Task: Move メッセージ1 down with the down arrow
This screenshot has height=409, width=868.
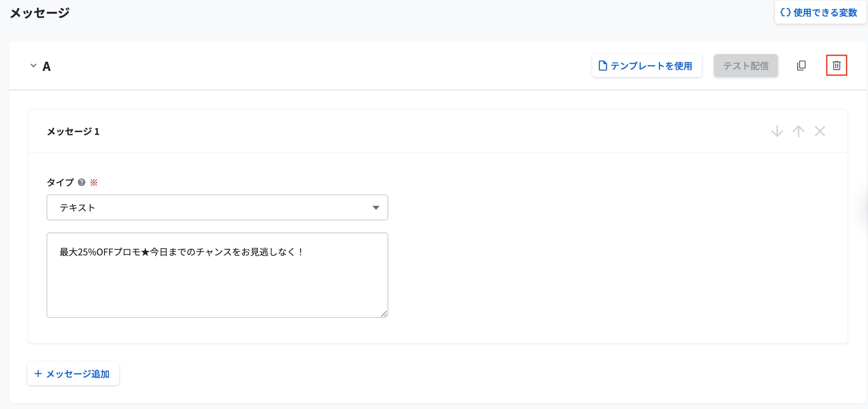Action: pyautogui.click(x=777, y=132)
